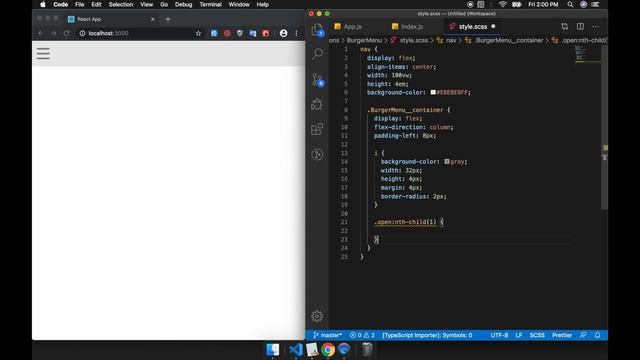Click the Open Changes compare icon in editor toolbar
This screenshot has height=360, width=640.
564,27
